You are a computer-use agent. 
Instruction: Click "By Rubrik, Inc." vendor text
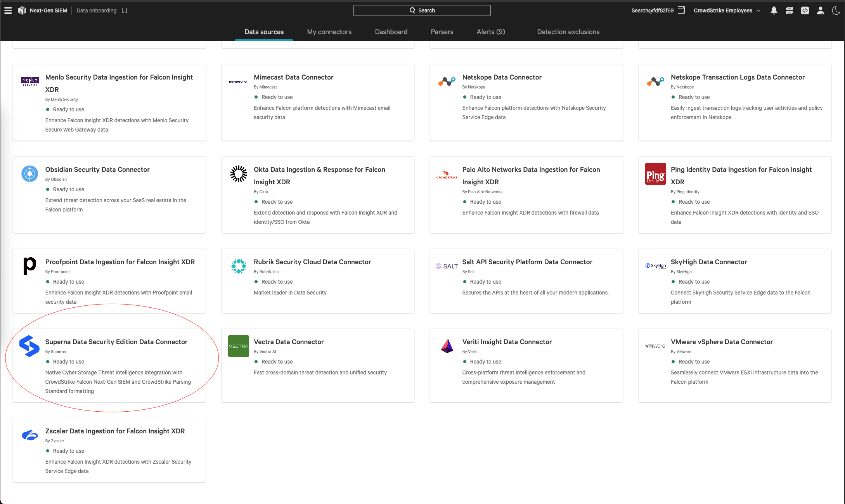point(266,272)
